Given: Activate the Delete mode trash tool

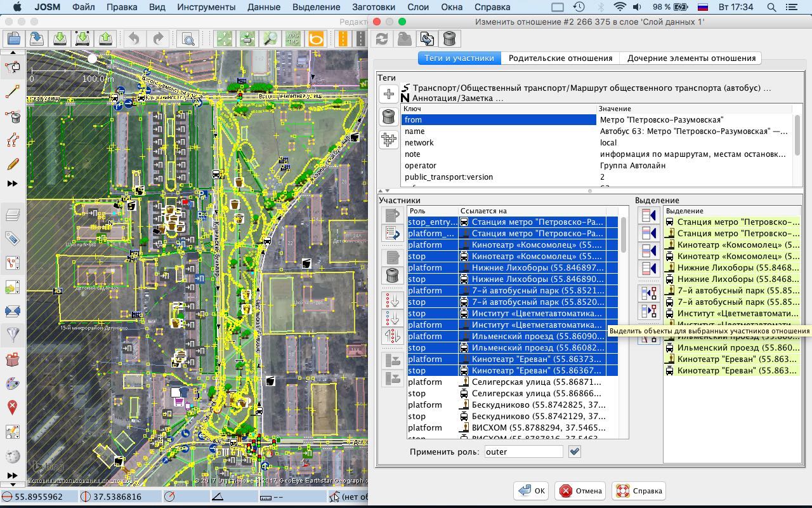Looking at the screenshot, I should click(x=13, y=117).
